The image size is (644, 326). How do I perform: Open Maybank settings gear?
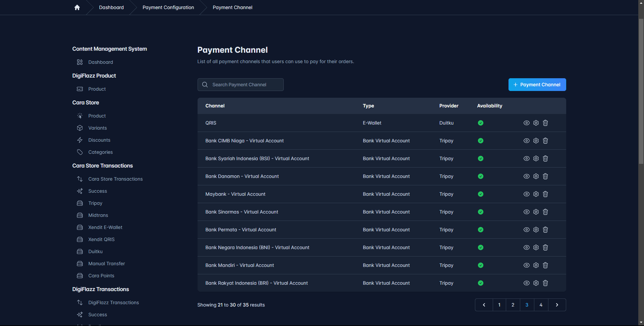pos(536,194)
